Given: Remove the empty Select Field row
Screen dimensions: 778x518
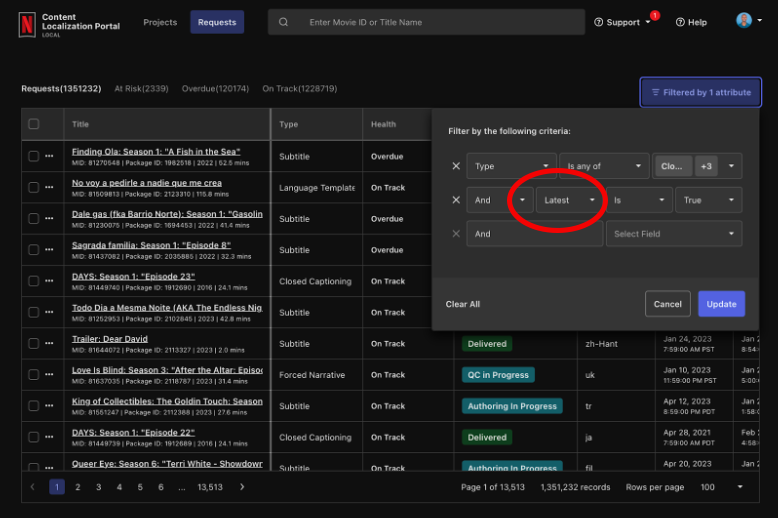Looking at the screenshot, I should pos(456,234).
